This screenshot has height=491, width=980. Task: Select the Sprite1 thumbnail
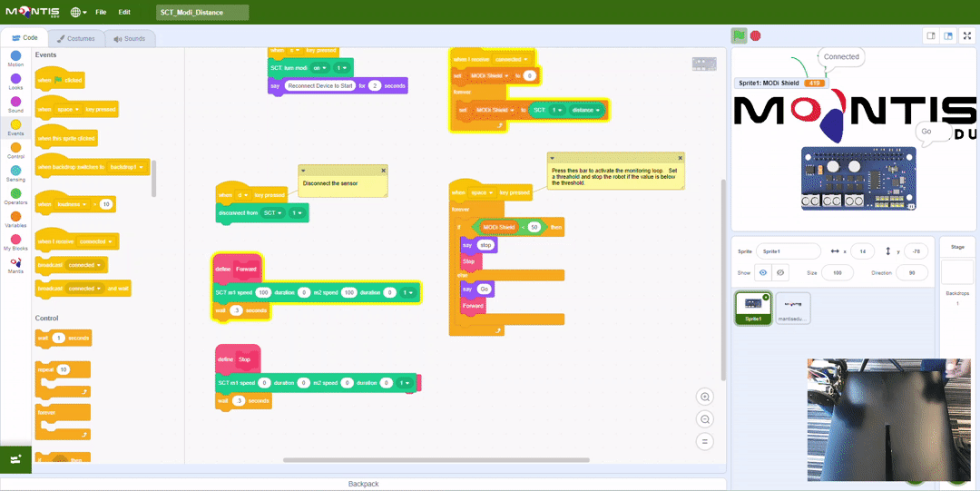(753, 308)
